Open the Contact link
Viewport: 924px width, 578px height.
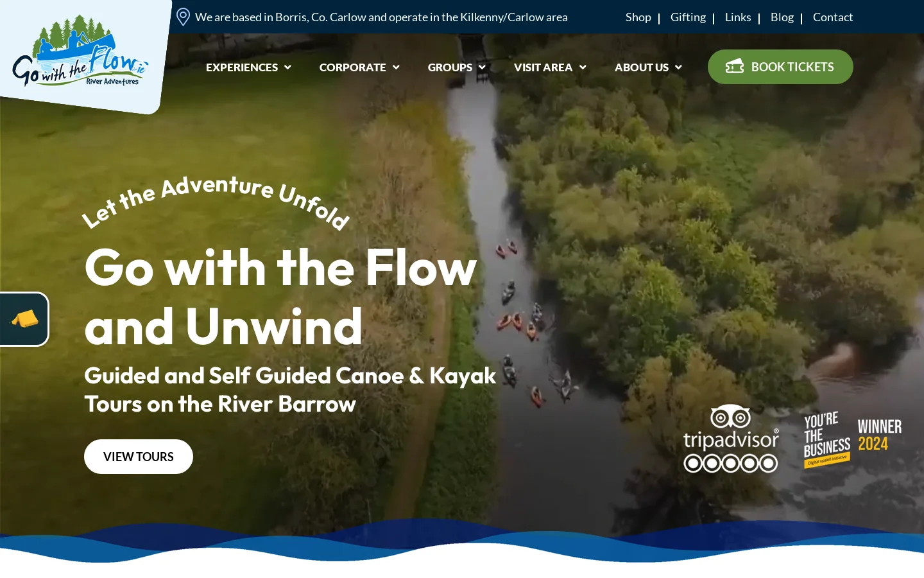pos(833,17)
